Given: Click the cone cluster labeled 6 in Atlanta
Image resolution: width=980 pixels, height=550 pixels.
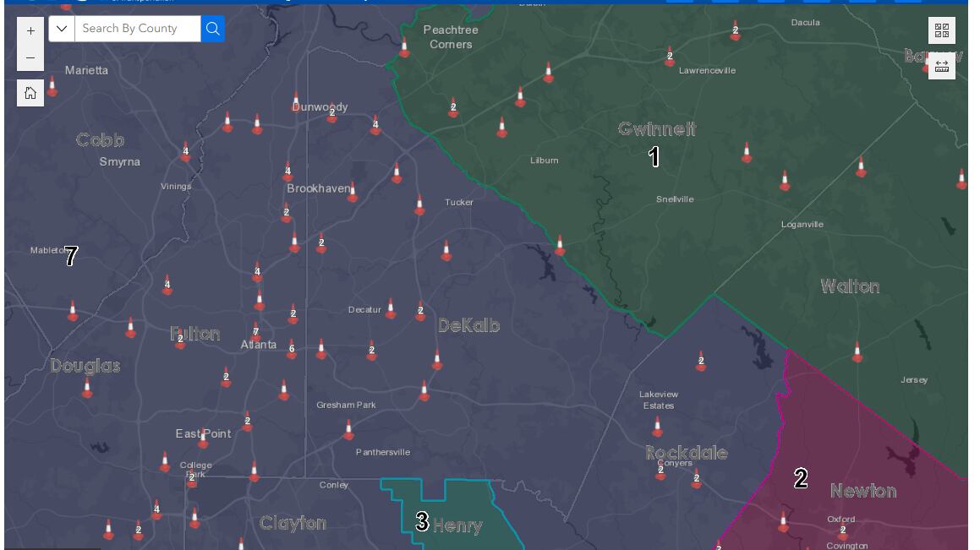Looking at the screenshot, I should [x=292, y=347].
